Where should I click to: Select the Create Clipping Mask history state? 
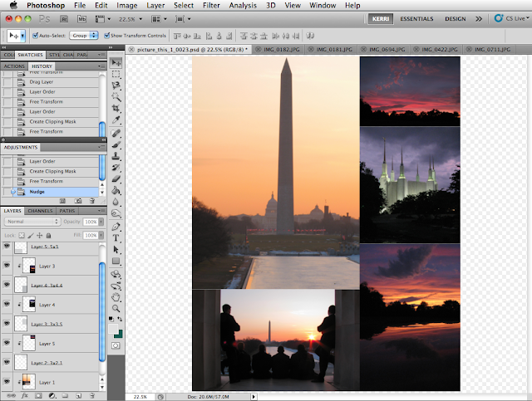pyautogui.click(x=52, y=122)
